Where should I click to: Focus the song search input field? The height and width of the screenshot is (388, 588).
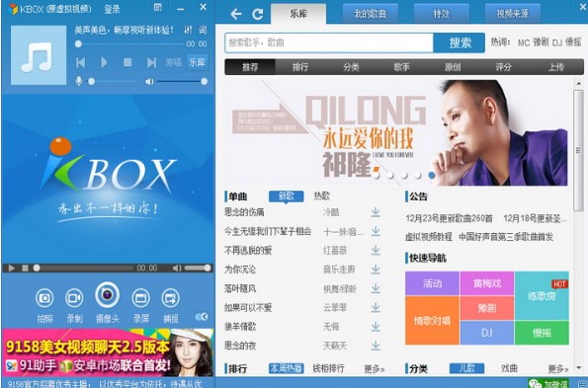pos(329,42)
